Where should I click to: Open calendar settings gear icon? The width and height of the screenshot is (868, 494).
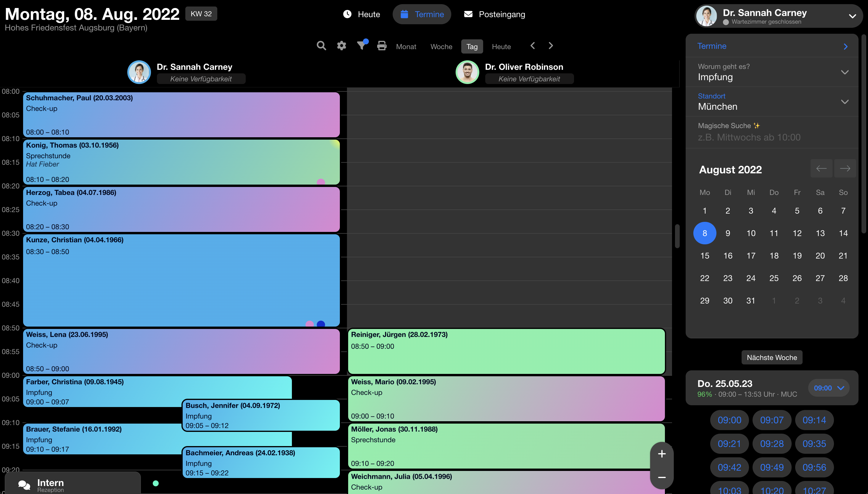[341, 46]
